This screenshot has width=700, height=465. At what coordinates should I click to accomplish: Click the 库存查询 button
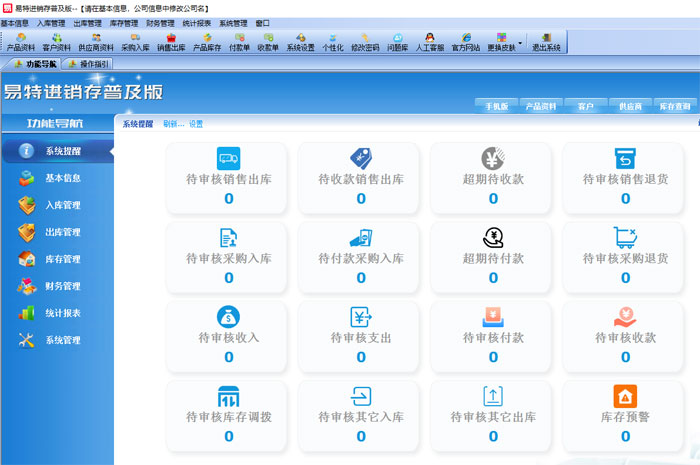tap(675, 106)
